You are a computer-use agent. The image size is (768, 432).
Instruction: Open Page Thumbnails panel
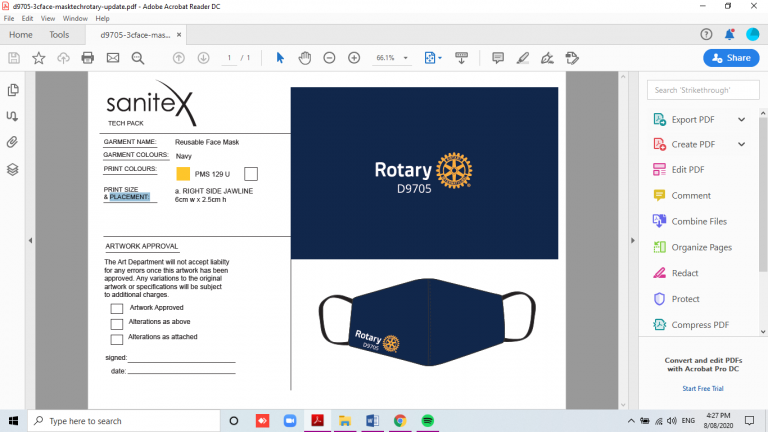click(x=13, y=90)
